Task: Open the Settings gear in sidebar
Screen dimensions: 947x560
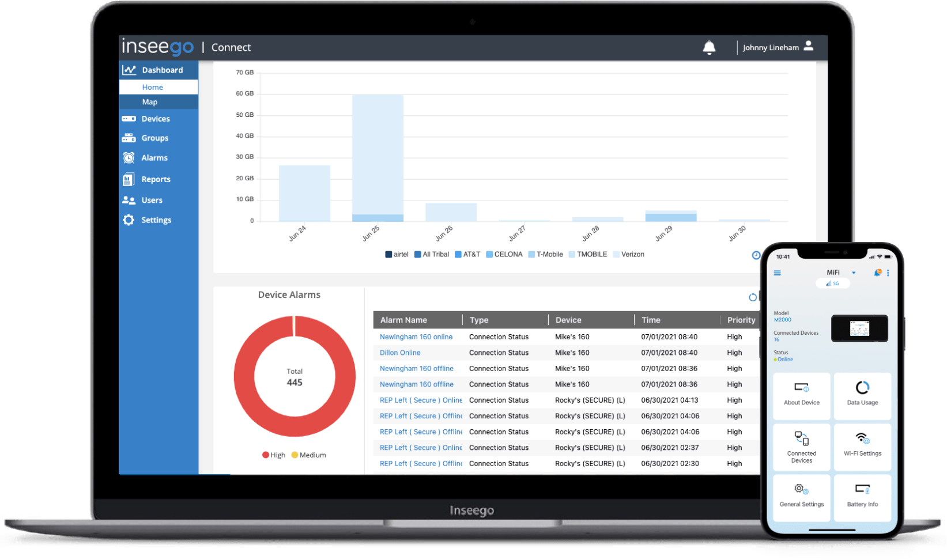Action: point(129,220)
